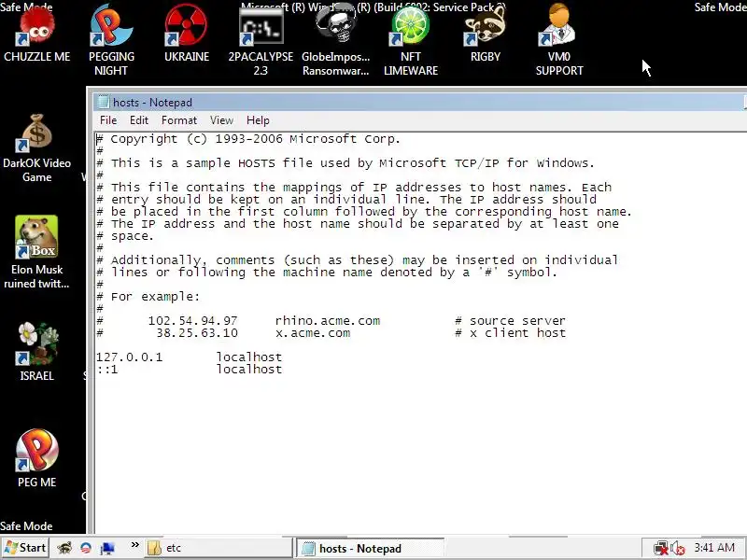Open the File menu in Notepad
Image resolution: width=747 pixels, height=560 pixels.
pos(108,120)
